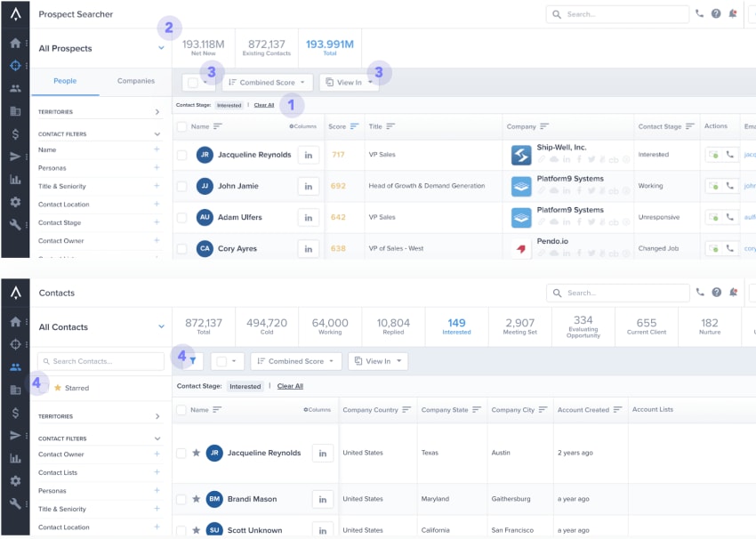756x539 pixels.
Task: Click Jacqueline Reynolds' LinkedIn badge
Action: 308,153
